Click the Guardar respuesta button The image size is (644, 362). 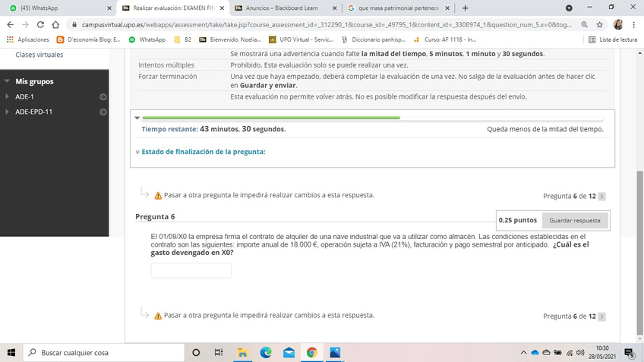coord(575,220)
